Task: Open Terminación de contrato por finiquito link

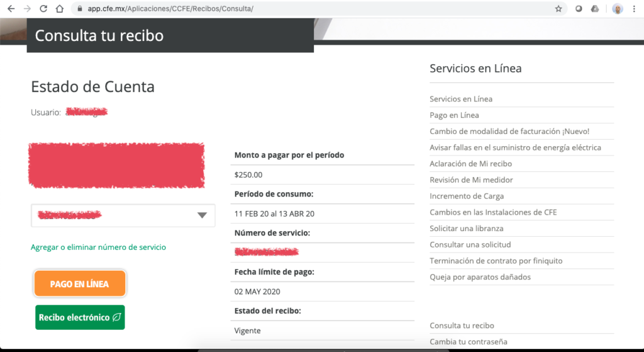Action: click(496, 261)
